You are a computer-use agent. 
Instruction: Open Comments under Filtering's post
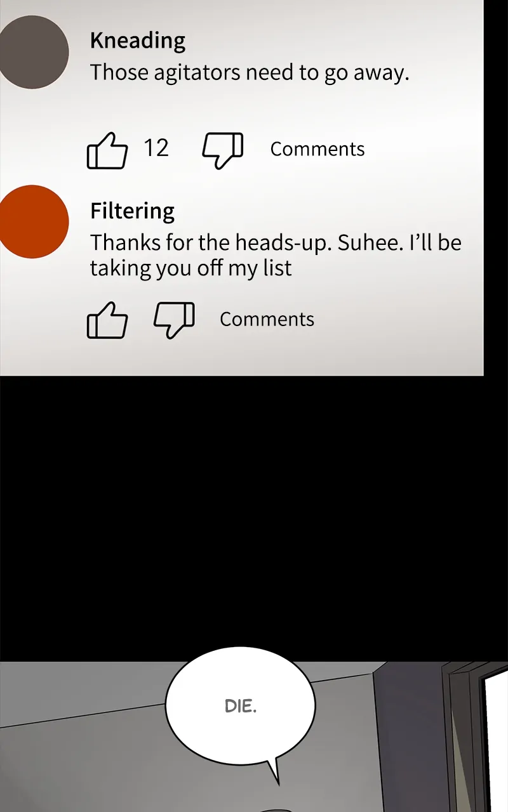point(267,319)
